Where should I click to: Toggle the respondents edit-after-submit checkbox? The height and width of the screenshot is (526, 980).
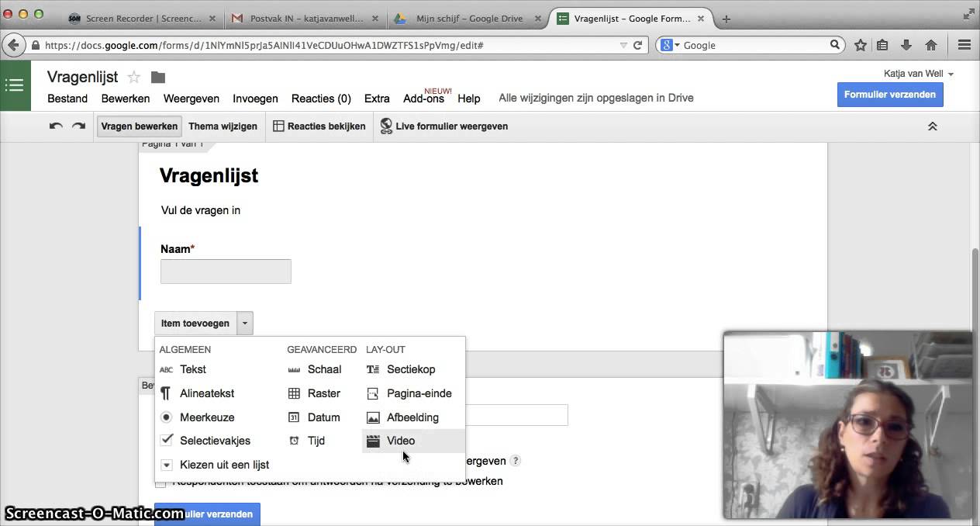click(x=160, y=483)
